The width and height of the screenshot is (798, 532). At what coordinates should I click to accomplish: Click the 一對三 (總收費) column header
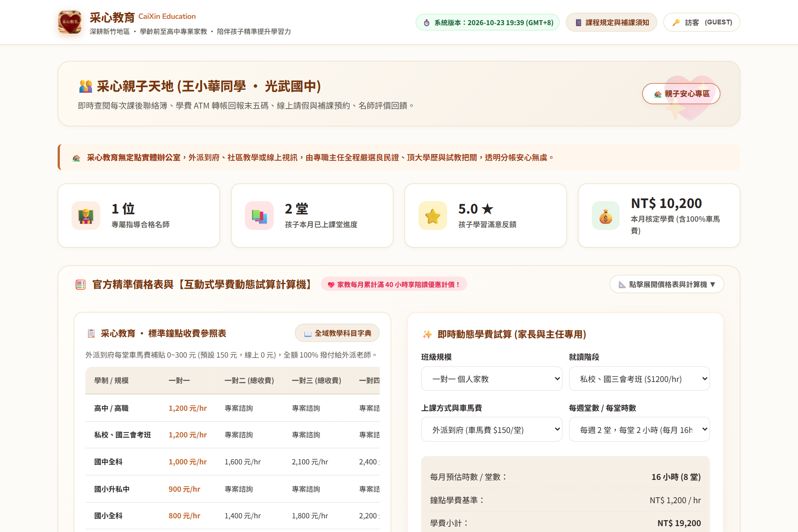coord(317,381)
